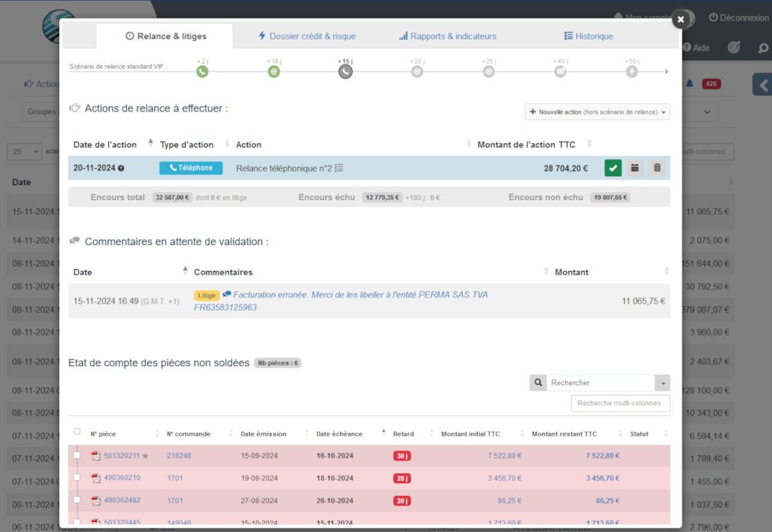Click the checklist icon beside Relance téléphonique n°2
This screenshot has width=772, height=532.
click(x=339, y=168)
